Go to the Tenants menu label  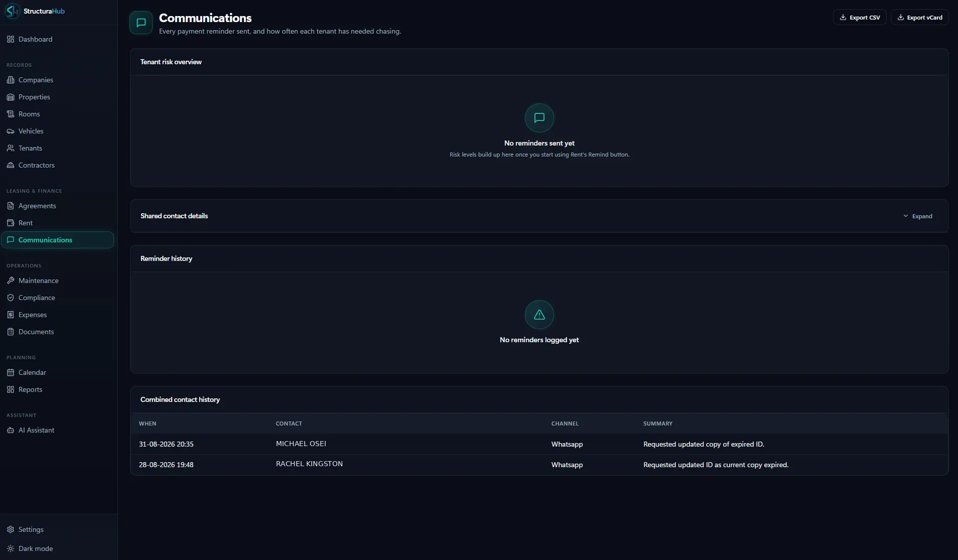[x=30, y=148]
